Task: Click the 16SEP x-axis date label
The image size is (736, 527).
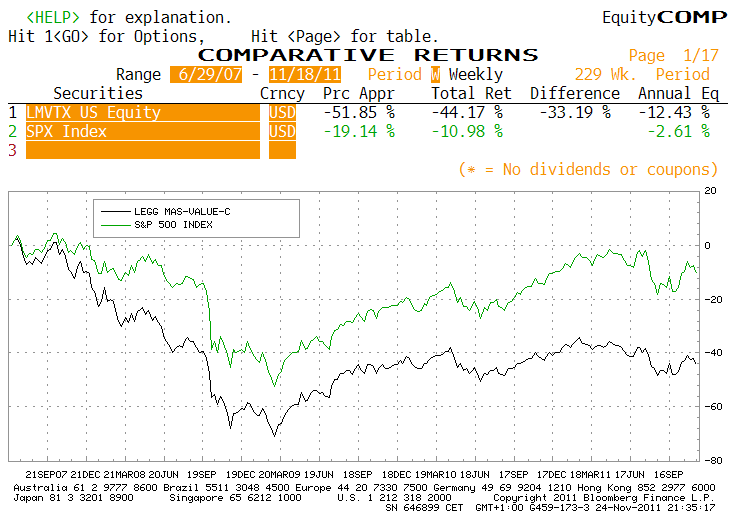Action: pyautogui.click(x=668, y=474)
